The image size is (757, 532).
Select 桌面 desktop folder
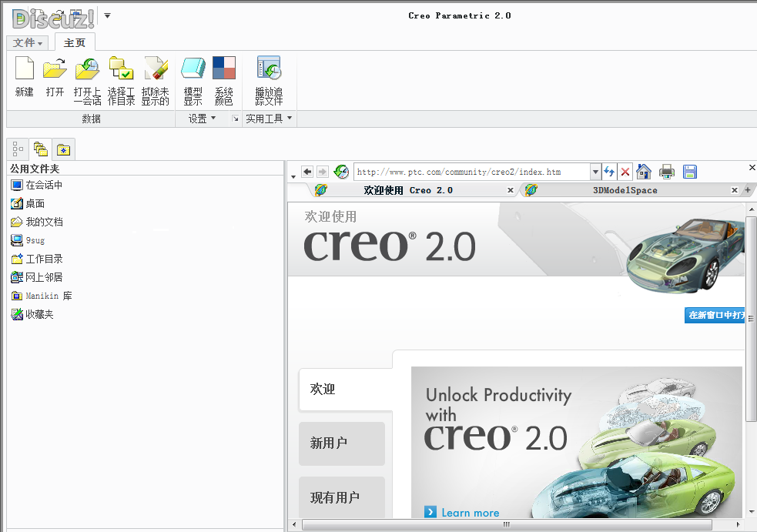pos(28,203)
